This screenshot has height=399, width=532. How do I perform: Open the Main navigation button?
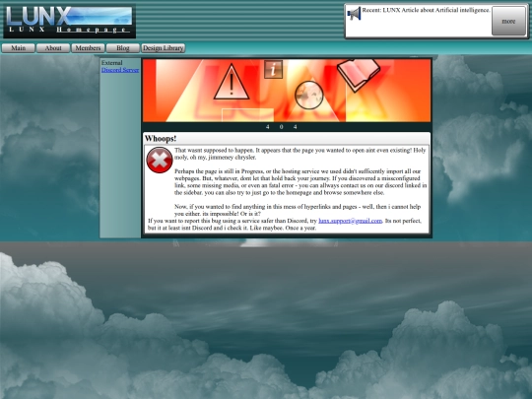(x=19, y=48)
